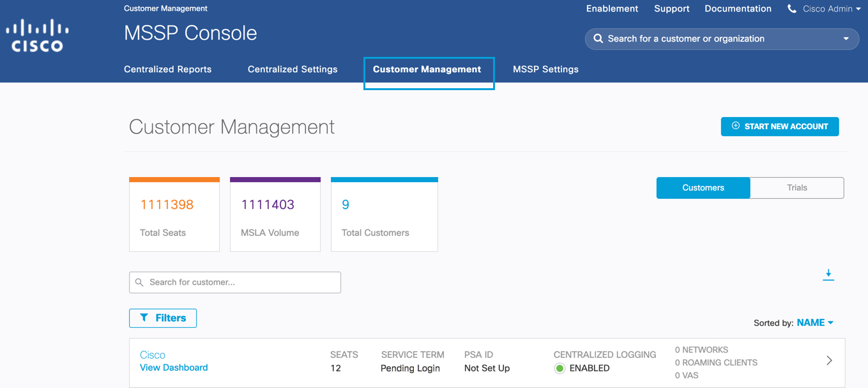Click the plus icon on Start New Account
The width and height of the screenshot is (868, 388).
tap(736, 126)
